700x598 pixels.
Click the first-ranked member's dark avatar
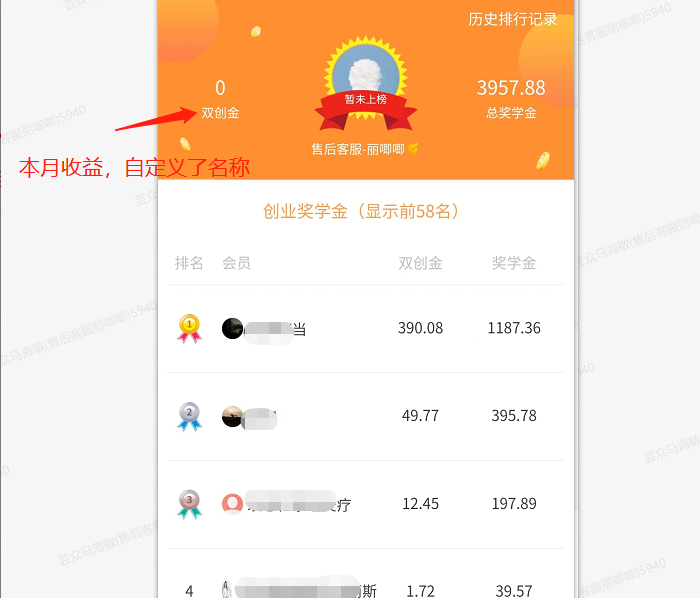(x=233, y=328)
